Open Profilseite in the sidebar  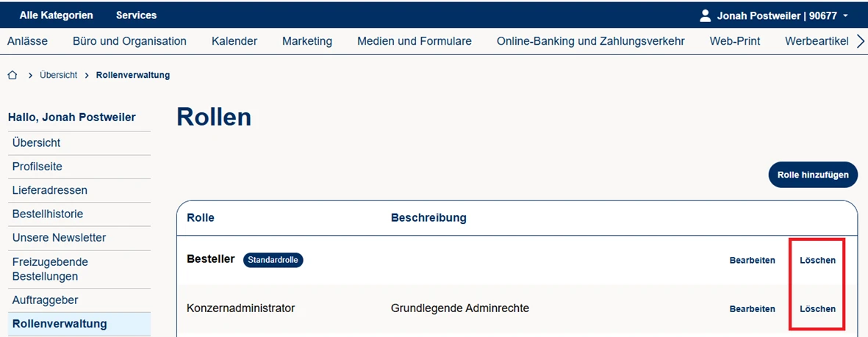[x=37, y=167]
